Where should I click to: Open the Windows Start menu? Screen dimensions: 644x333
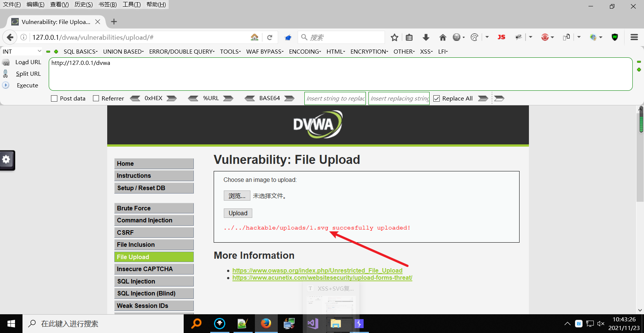[11, 323]
